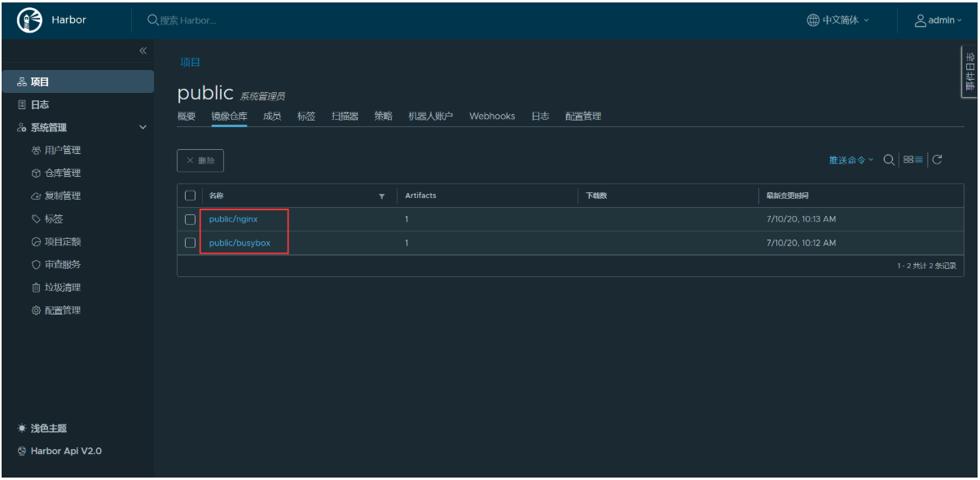This screenshot has height=480, width=980.
Task: Open the public/busybox repository link
Action: coord(240,243)
